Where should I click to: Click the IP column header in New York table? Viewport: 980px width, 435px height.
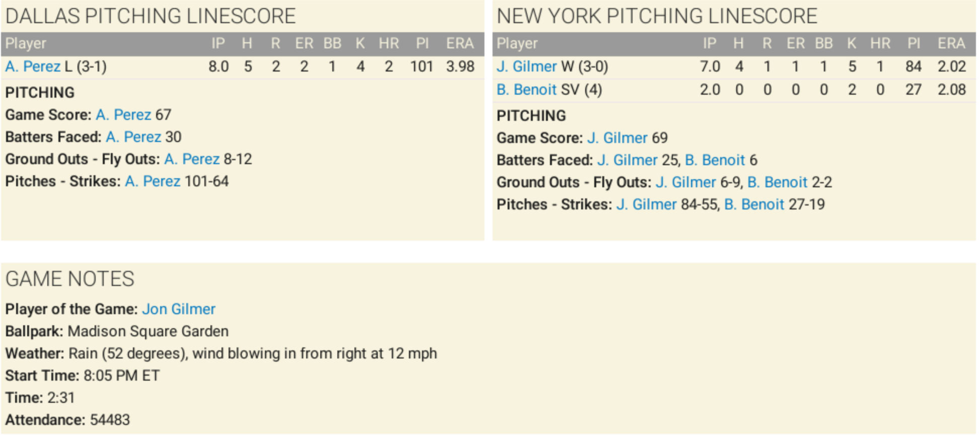tap(710, 44)
